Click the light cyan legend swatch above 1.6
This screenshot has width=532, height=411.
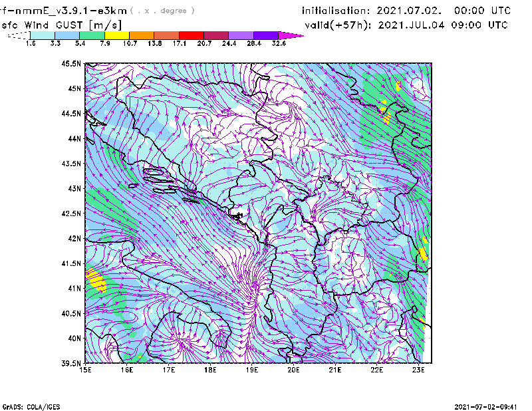pos(43,35)
